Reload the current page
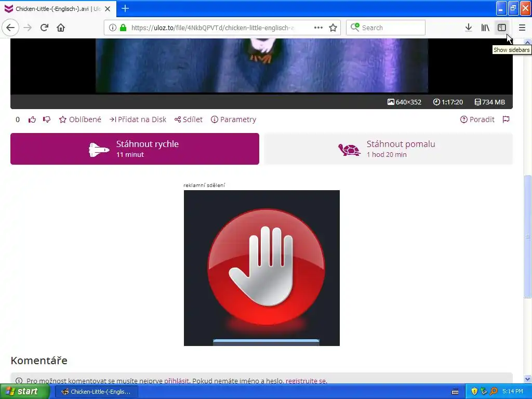This screenshot has width=532, height=399. point(44,28)
